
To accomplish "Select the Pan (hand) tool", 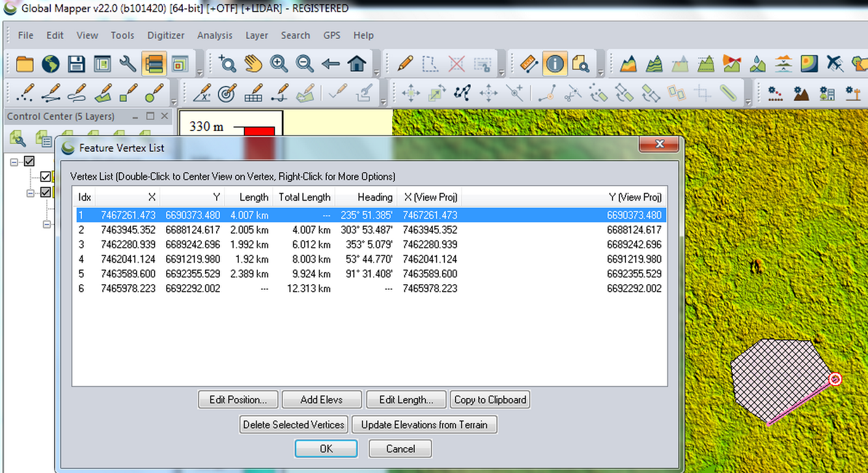I will click(253, 63).
